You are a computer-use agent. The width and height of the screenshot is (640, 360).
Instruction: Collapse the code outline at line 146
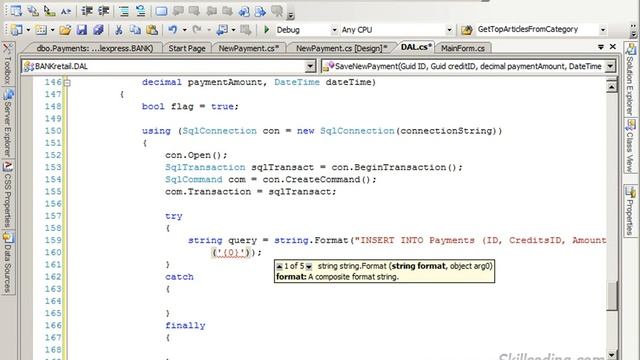[x=68, y=83]
